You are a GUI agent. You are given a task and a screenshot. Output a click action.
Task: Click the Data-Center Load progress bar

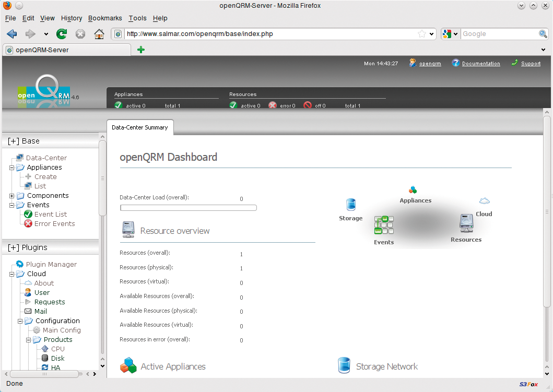[189, 208]
